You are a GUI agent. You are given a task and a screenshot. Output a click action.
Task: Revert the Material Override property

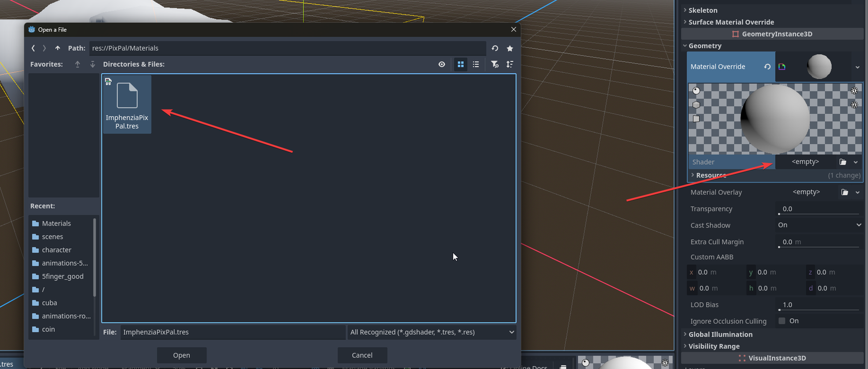[767, 67]
